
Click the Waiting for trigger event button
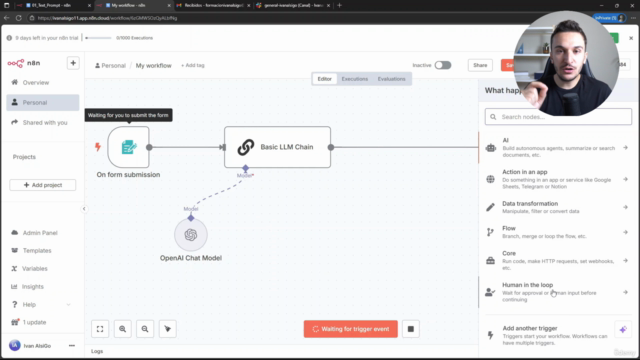[351, 329]
